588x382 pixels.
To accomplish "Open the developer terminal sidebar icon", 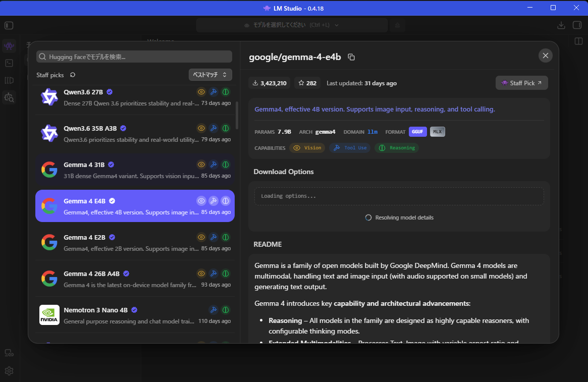I will tap(9, 63).
